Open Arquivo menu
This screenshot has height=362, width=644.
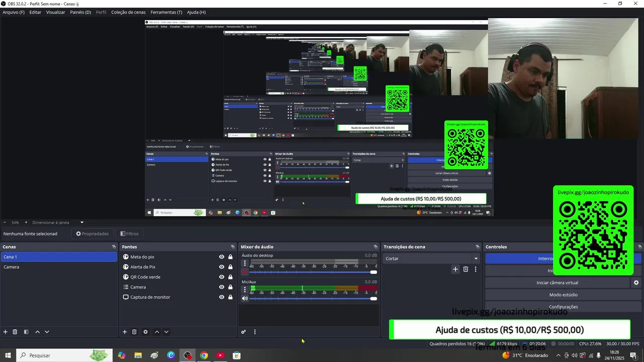[14, 12]
